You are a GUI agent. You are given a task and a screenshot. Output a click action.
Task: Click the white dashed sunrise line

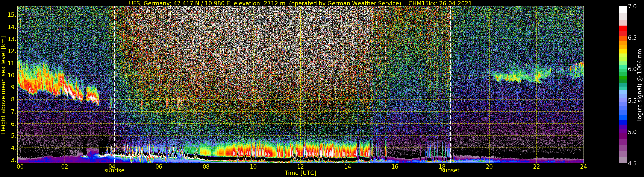pos(114,85)
